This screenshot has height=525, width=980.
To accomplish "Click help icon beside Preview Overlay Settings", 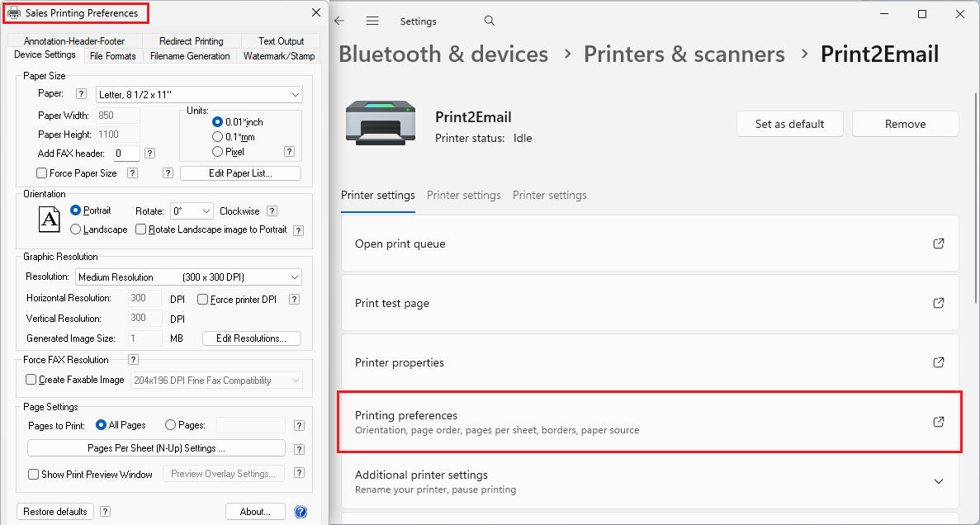I will (300, 473).
